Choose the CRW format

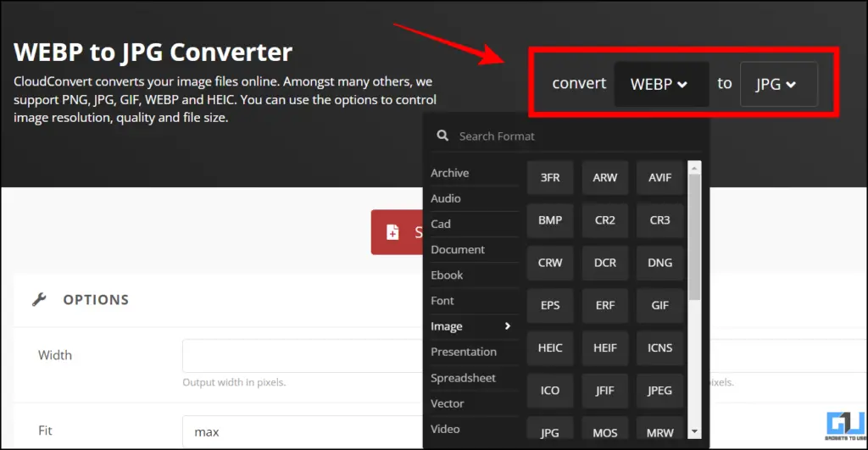click(x=550, y=263)
